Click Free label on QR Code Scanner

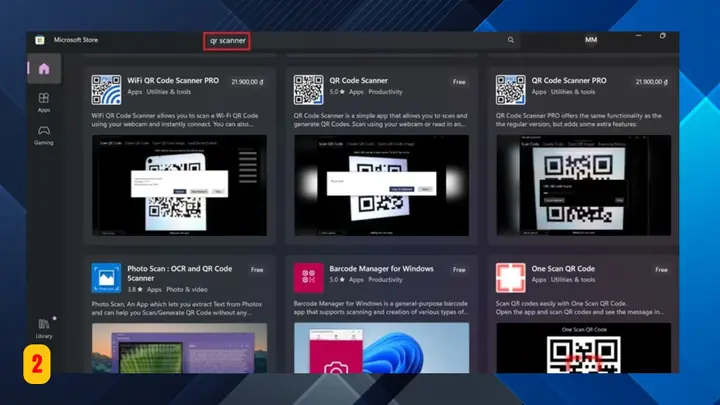(x=459, y=82)
